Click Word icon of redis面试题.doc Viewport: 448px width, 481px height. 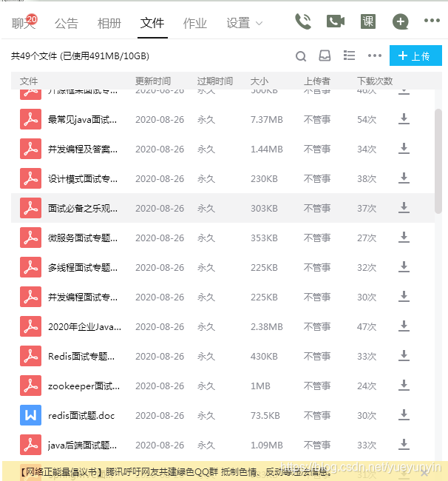[x=30, y=415]
